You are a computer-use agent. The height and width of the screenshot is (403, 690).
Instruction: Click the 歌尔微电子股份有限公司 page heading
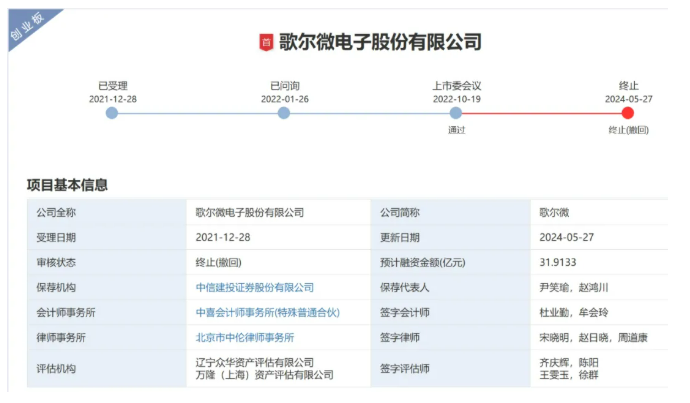coord(380,42)
